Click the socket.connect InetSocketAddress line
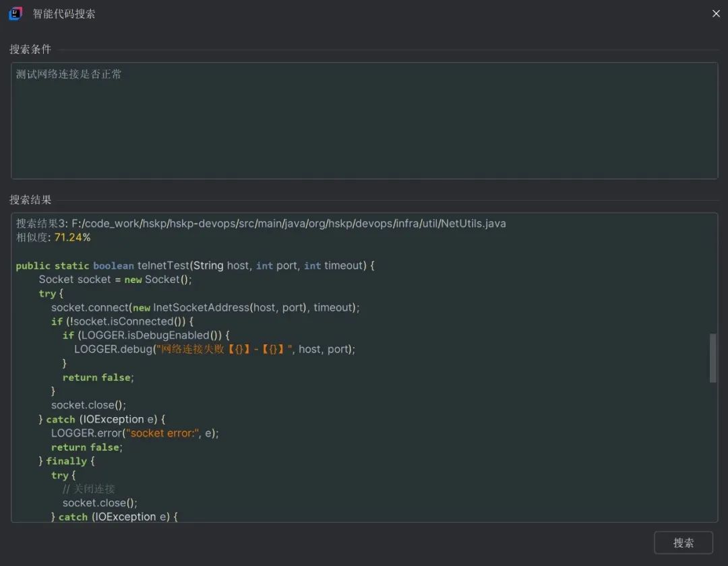 coord(205,307)
